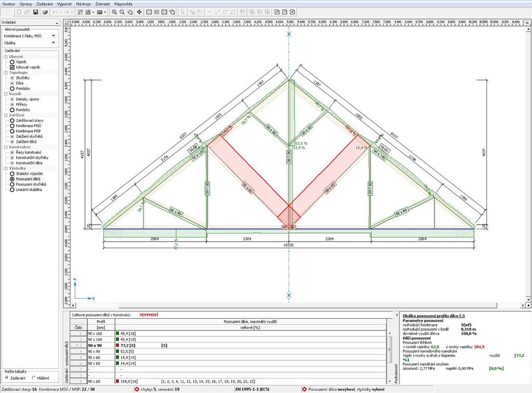Click red utilization swatch in row 90 x 90

pyautogui.click(x=118, y=345)
